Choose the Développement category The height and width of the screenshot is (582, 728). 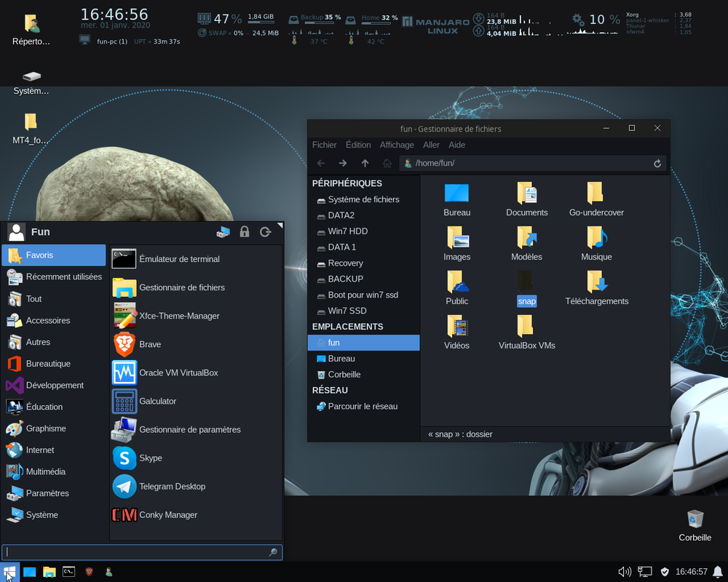pyautogui.click(x=54, y=386)
